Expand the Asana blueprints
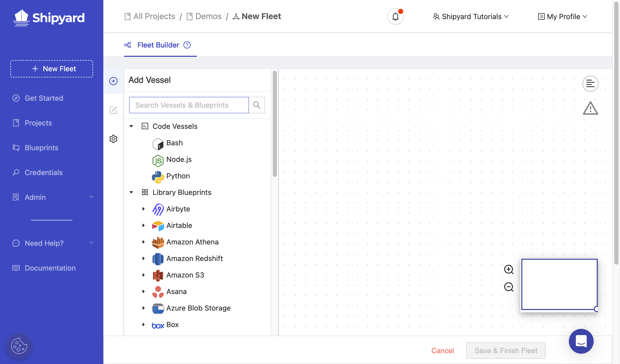The image size is (620, 364). (144, 291)
